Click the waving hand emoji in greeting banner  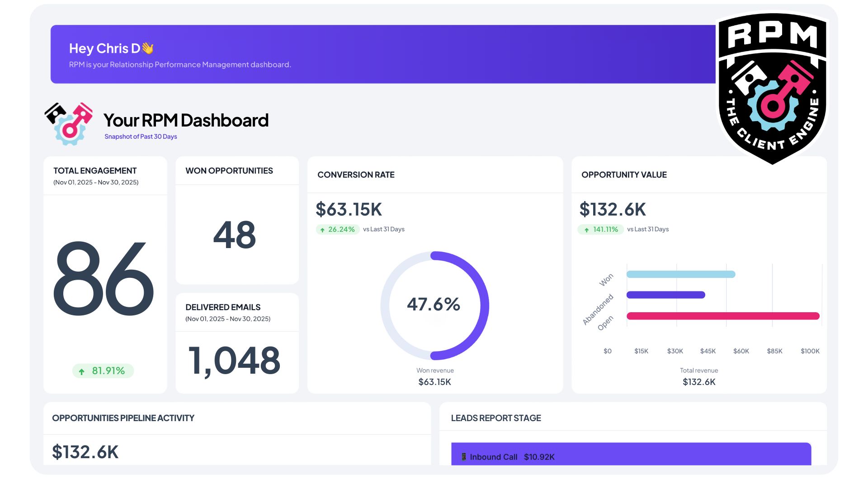coord(148,48)
